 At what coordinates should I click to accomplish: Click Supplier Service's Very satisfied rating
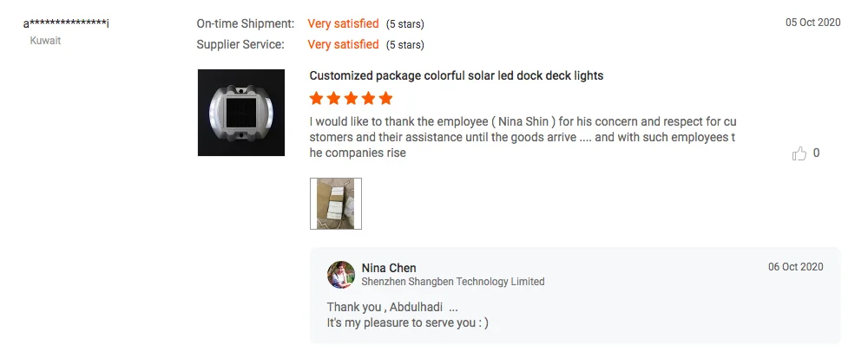point(343,44)
